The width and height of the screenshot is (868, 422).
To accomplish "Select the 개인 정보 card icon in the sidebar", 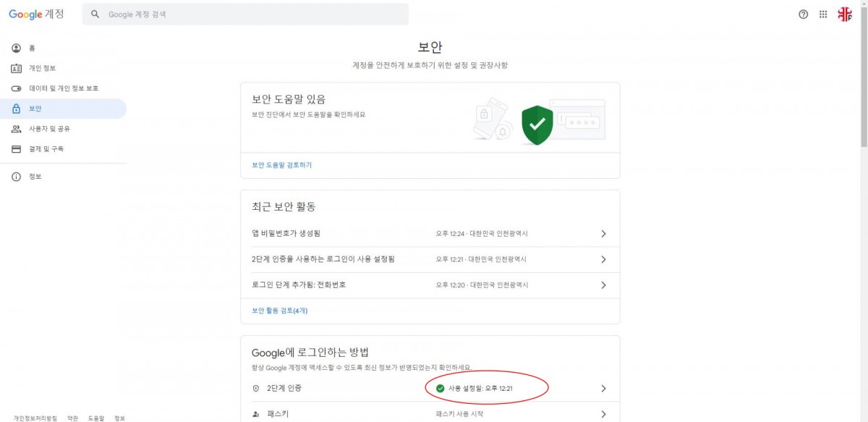I will [16, 68].
